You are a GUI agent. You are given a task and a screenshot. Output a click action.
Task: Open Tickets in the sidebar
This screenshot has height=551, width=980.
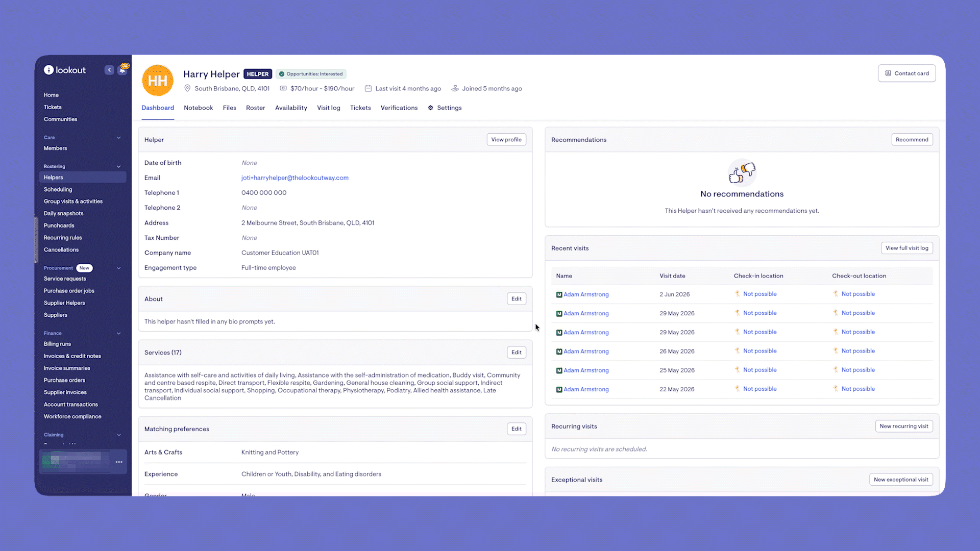[53, 107]
